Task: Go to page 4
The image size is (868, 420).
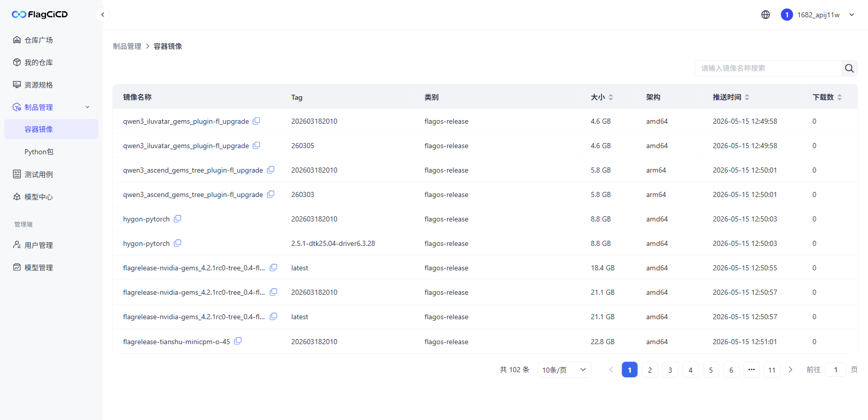Action: click(691, 370)
